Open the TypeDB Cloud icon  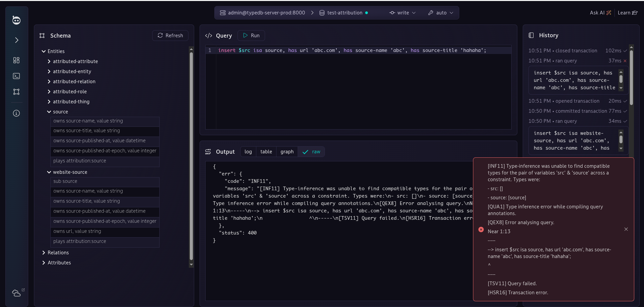(x=16, y=293)
